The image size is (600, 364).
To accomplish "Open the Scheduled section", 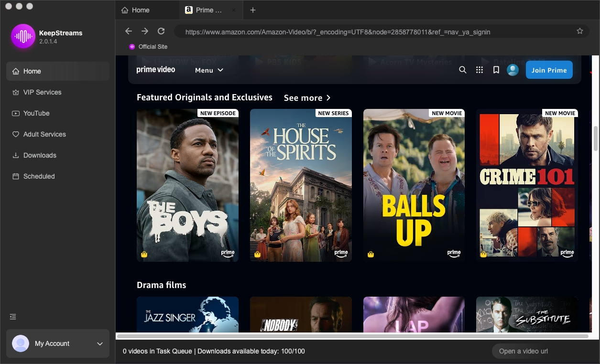I will click(x=58, y=176).
